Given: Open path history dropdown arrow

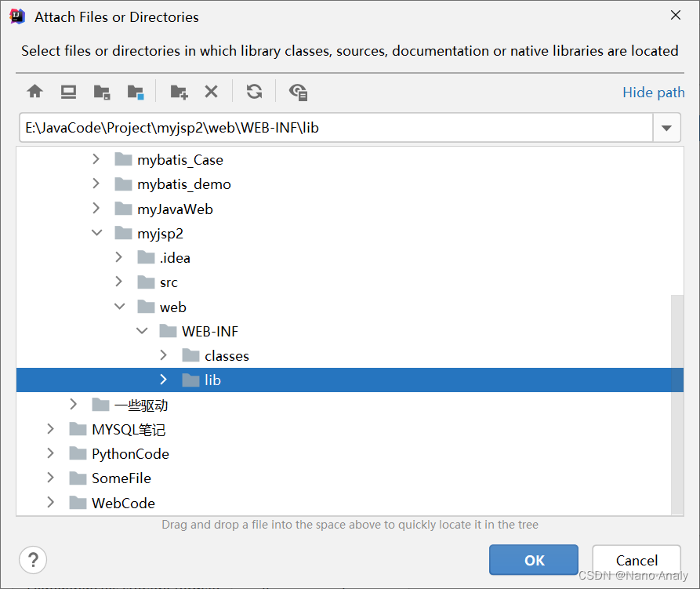Looking at the screenshot, I should (x=666, y=128).
